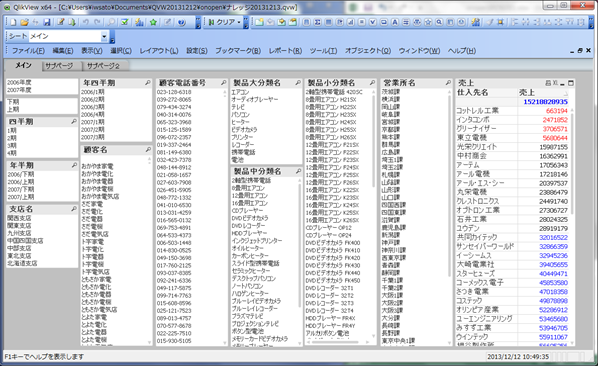Launch the quick chart wizard in standard toolbar
This screenshot has width=598, height=366.
click(x=139, y=22)
